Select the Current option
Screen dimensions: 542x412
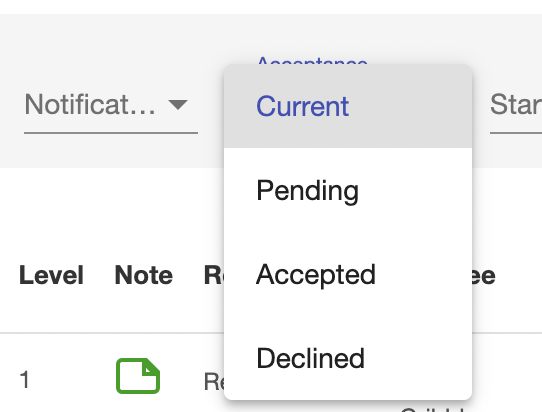click(x=302, y=106)
